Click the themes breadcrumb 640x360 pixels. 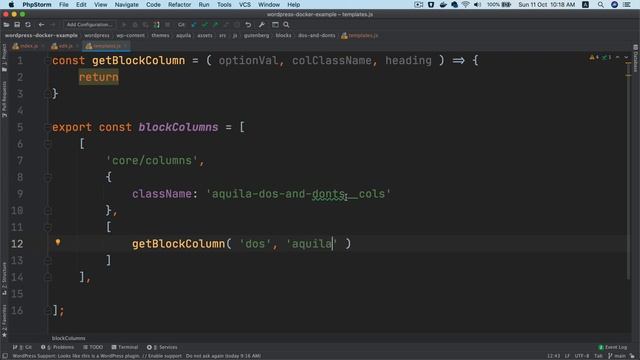160,36
